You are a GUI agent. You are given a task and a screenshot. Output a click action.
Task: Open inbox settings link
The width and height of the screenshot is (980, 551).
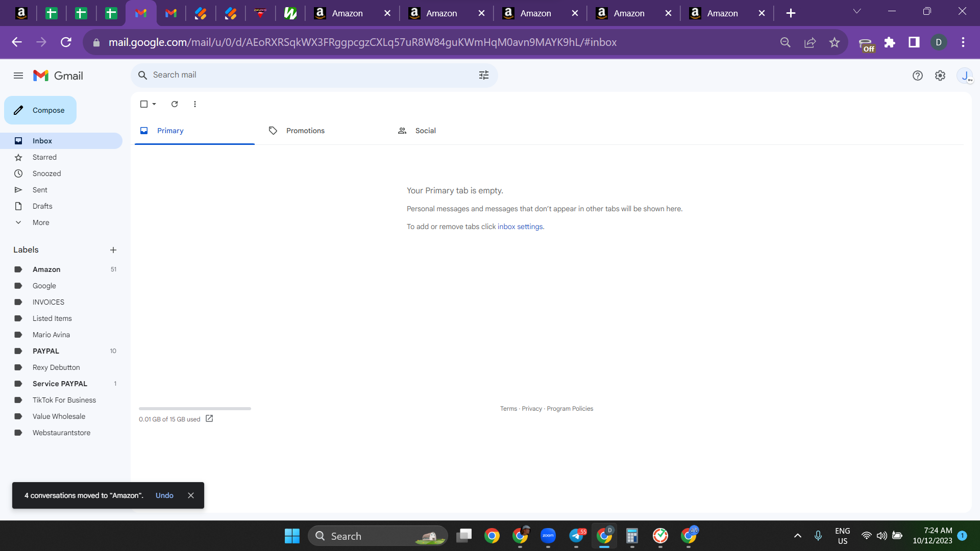pyautogui.click(x=520, y=227)
